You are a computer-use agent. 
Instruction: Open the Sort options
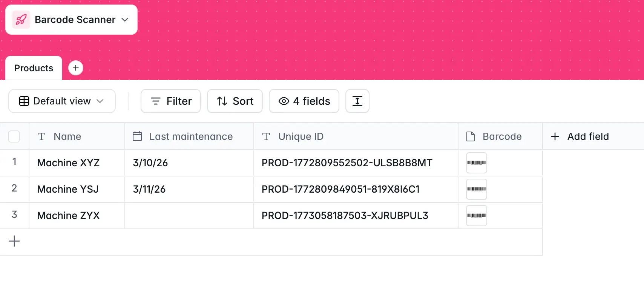[x=235, y=101]
